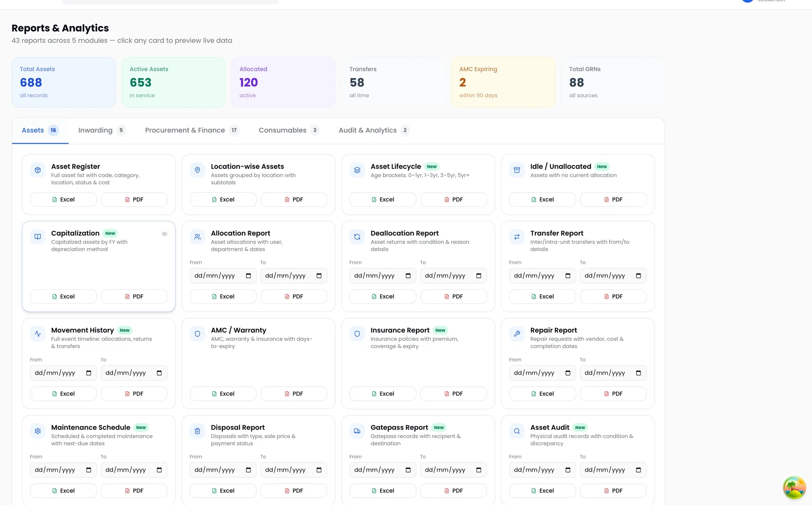Click the AMC / Warranty shield icon
Image resolution: width=812 pixels, height=505 pixels.
click(x=198, y=334)
